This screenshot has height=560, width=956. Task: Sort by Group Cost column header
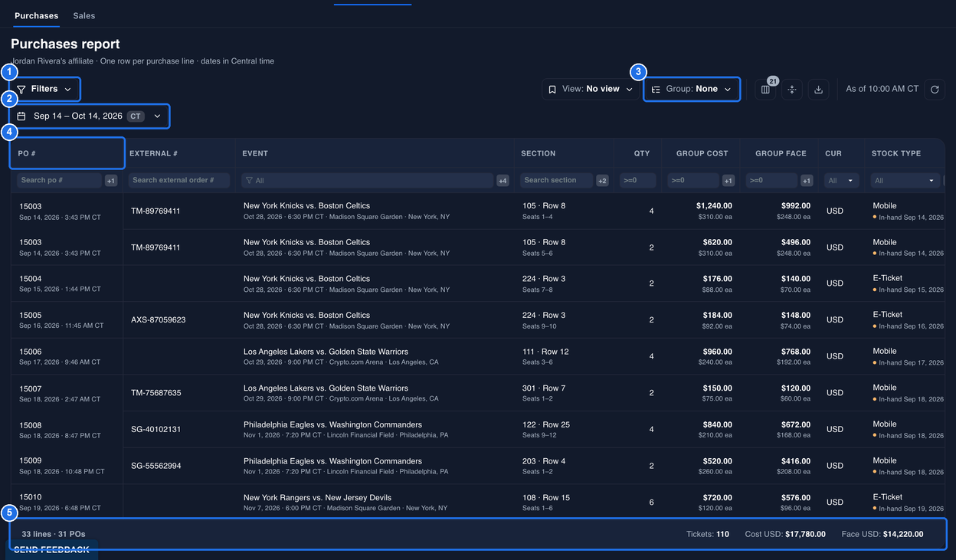(x=701, y=153)
